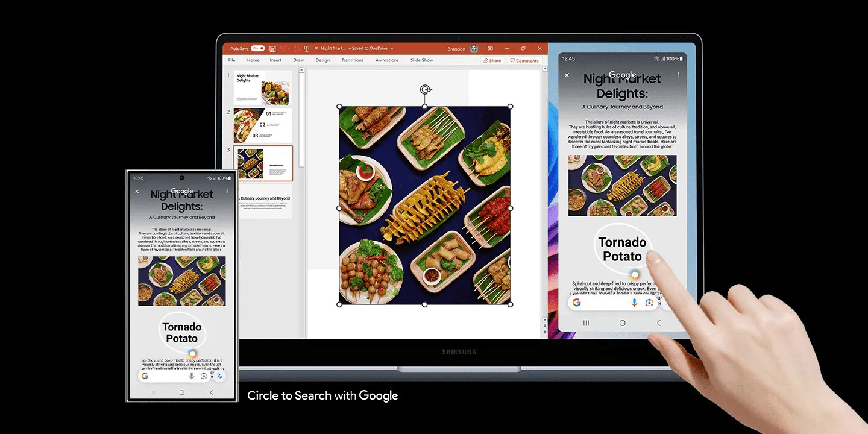The image size is (868, 434).
Task: Click Google G logo in laptop phone search bar
Action: tap(576, 303)
